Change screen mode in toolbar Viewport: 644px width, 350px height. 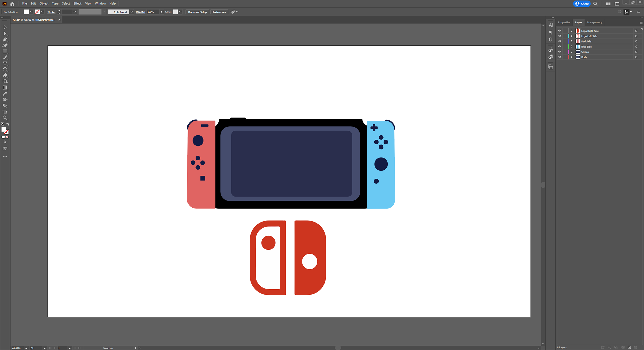tap(5, 149)
